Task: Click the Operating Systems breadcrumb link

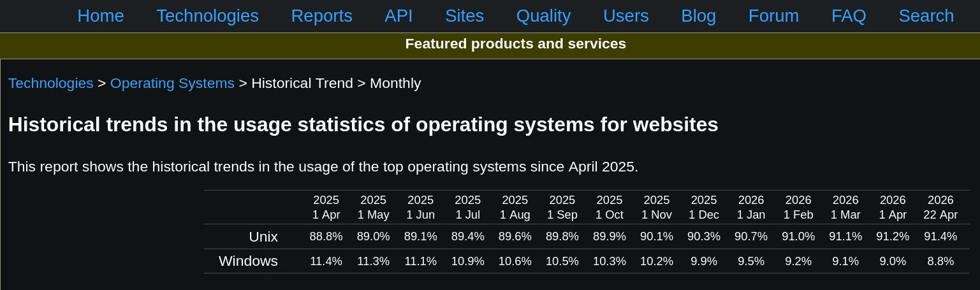Action: coord(172,83)
